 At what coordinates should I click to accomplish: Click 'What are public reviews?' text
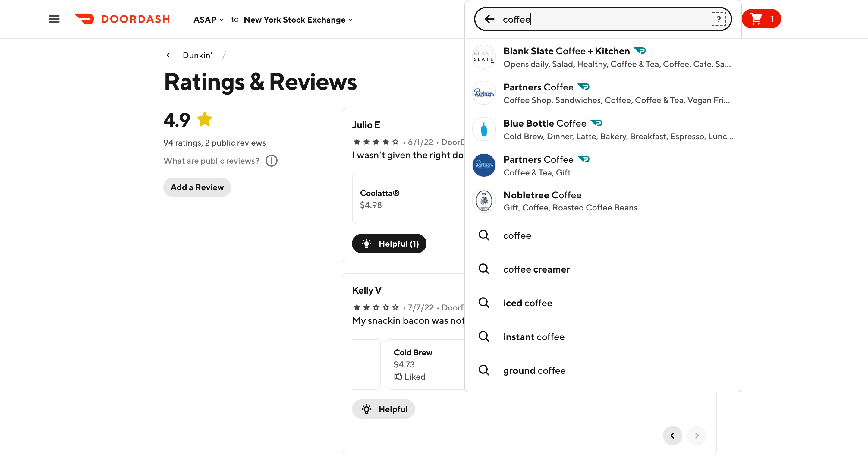(211, 161)
